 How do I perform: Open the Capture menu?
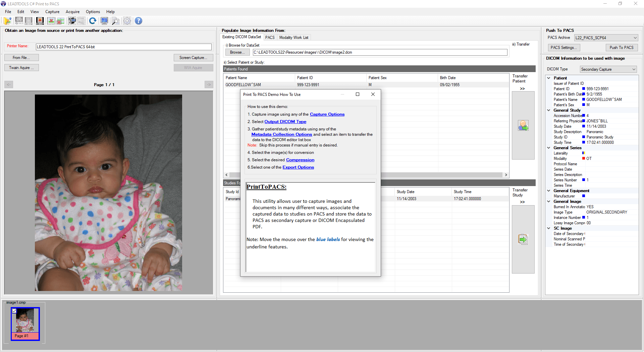click(52, 11)
